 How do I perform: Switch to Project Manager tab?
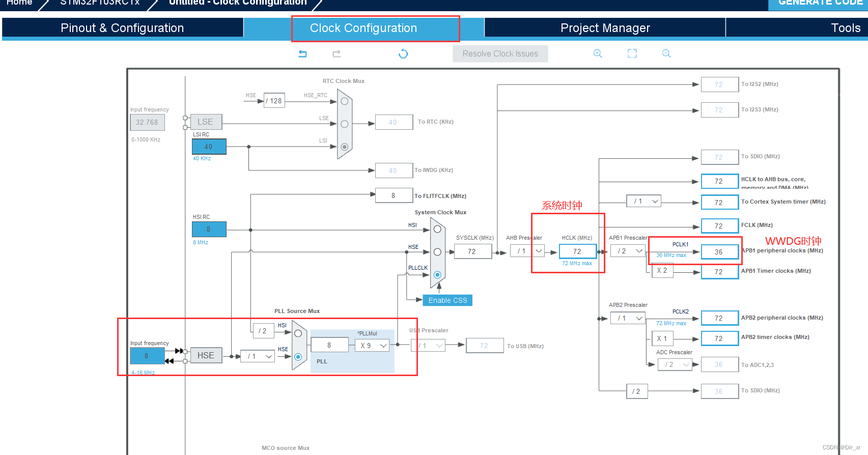tap(605, 28)
